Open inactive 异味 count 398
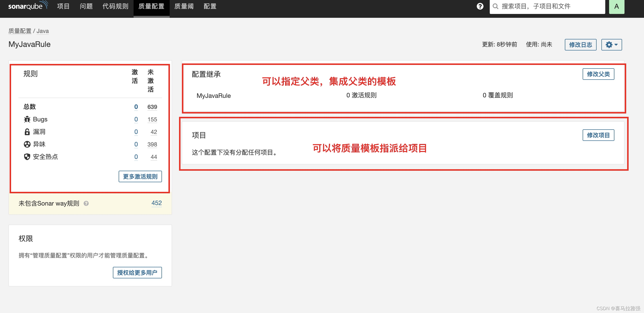 coord(152,144)
